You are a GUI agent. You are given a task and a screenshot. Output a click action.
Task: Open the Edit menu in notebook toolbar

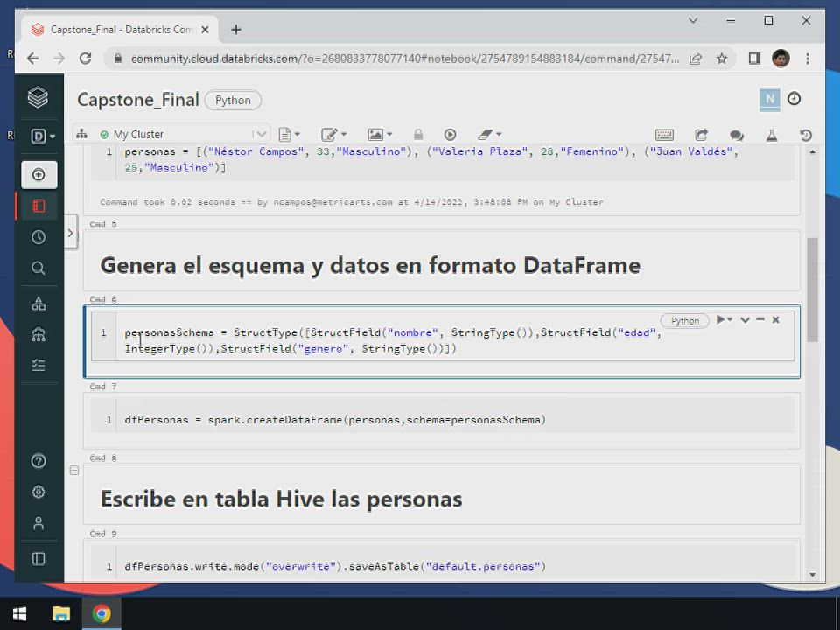pyautogui.click(x=333, y=135)
